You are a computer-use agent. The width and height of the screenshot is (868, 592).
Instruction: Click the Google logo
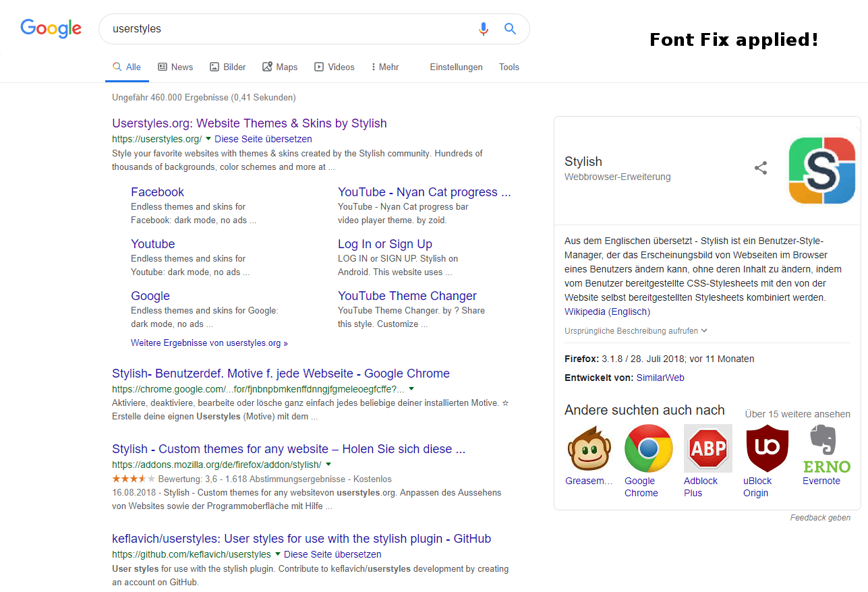click(51, 28)
